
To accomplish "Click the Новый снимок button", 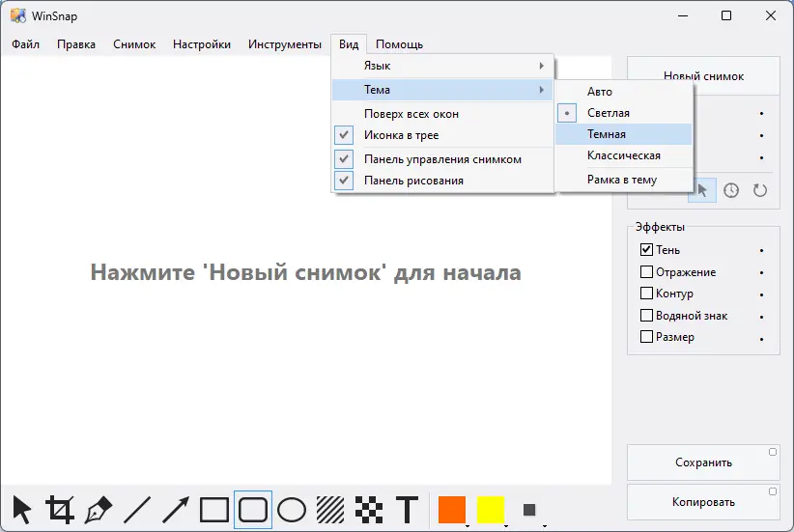I will pos(703,76).
